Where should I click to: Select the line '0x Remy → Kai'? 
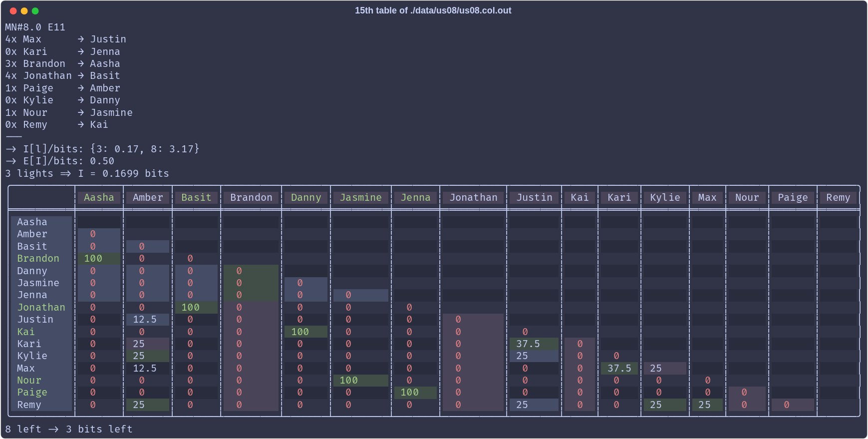(x=57, y=124)
